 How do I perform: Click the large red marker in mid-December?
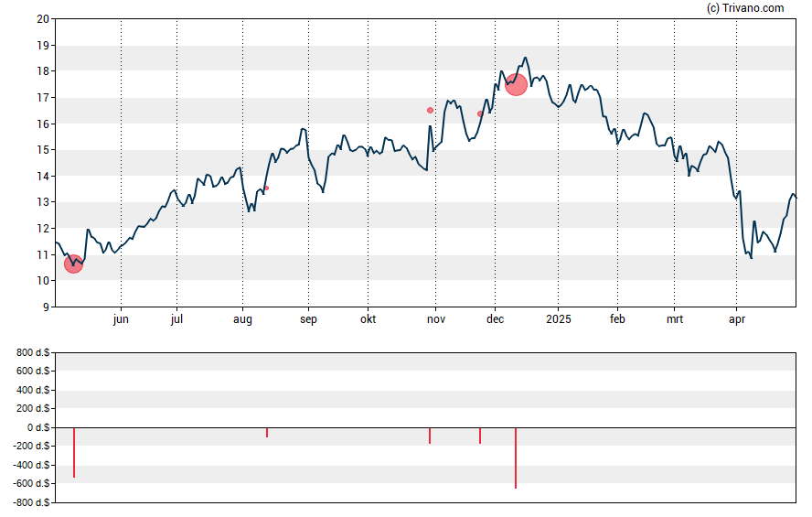pos(516,84)
